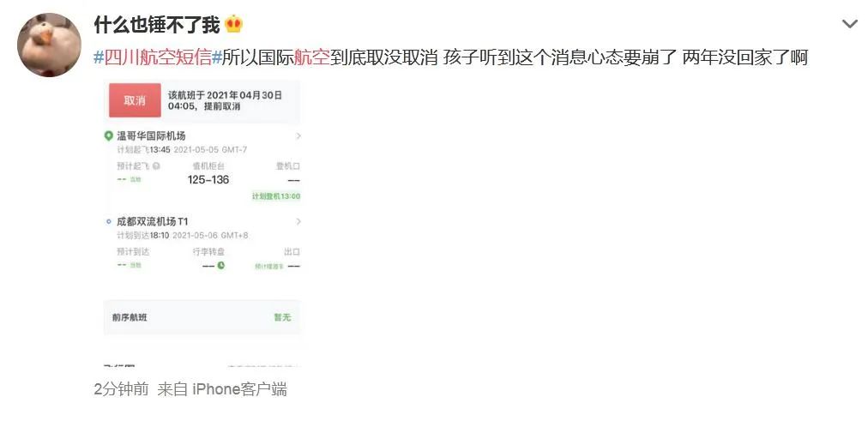Expand 温哥华国际机场 details chevron

(298, 135)
